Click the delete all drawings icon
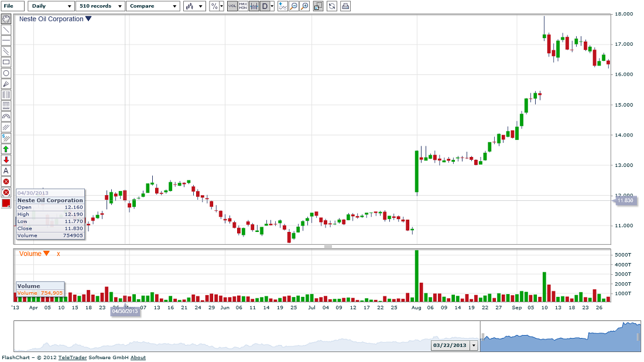 (6, 192)
